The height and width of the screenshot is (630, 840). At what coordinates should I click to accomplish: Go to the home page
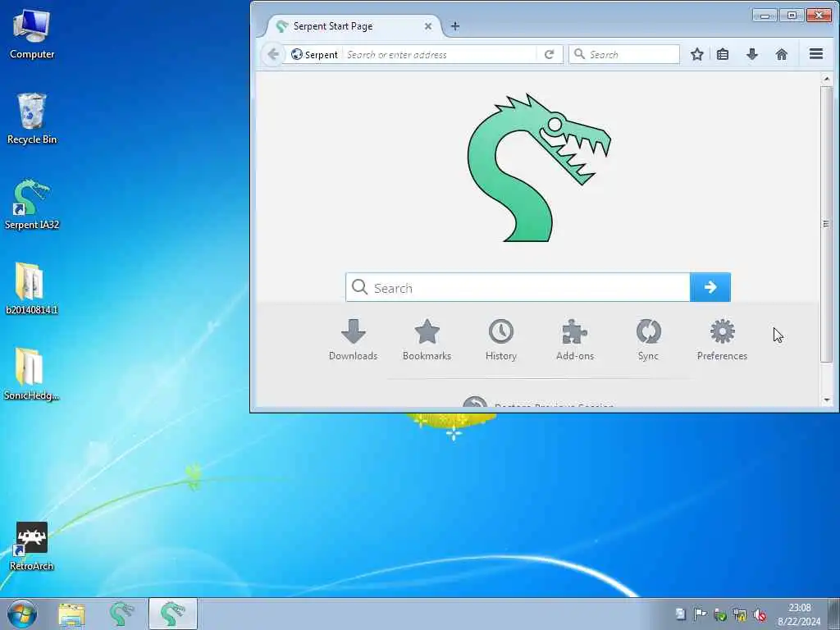pyautogui.click(x=782, y=54)
